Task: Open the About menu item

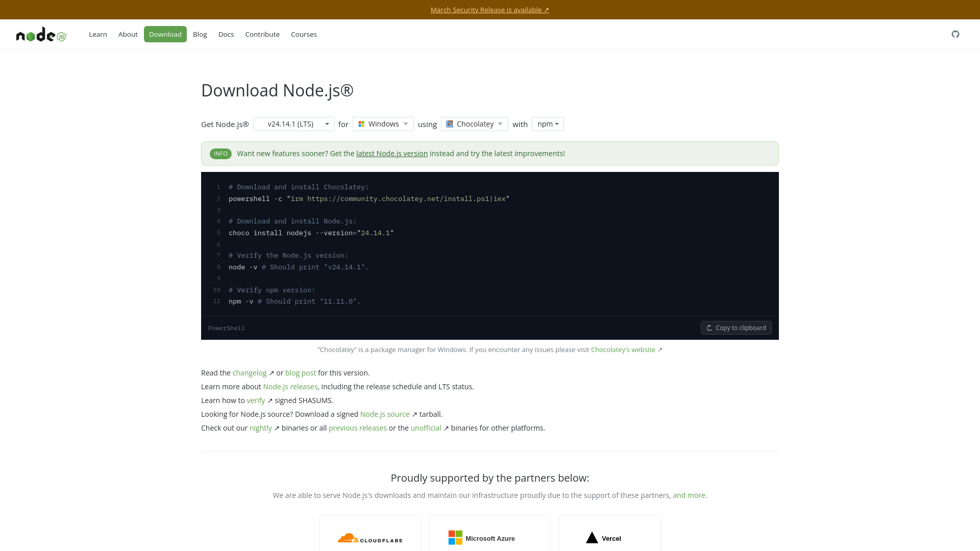Action: pyautogui.click(x=128, y=34)
